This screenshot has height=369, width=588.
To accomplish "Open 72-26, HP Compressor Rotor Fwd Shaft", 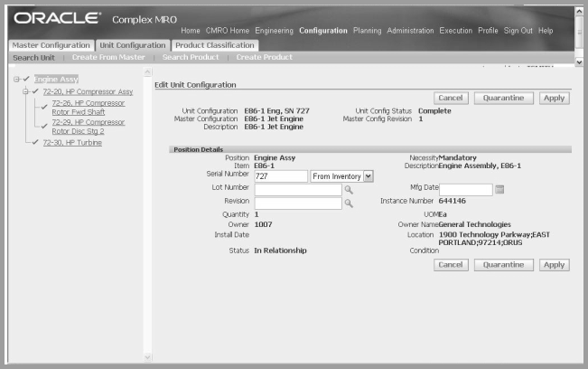I will coord(89,108).
